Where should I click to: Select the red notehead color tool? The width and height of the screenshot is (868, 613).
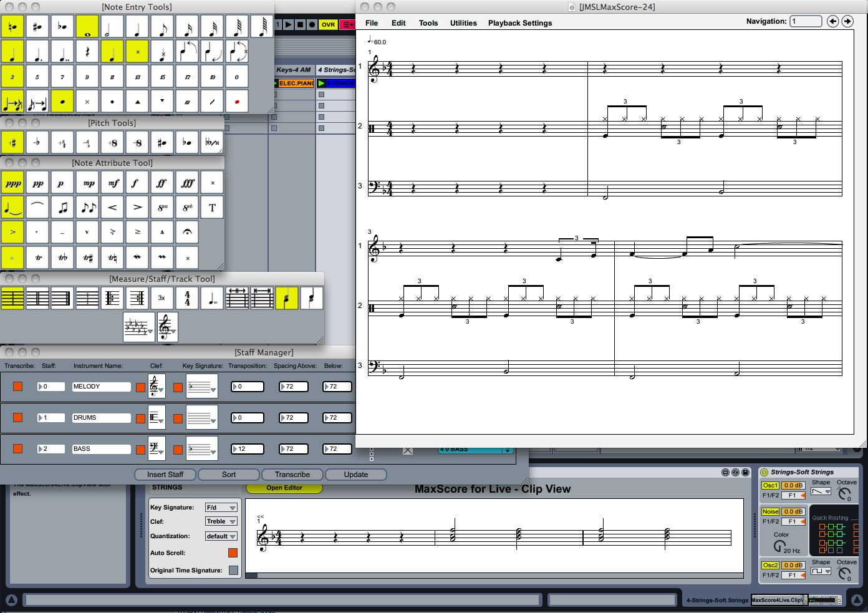pyautogui.click(x=237, y=102)
